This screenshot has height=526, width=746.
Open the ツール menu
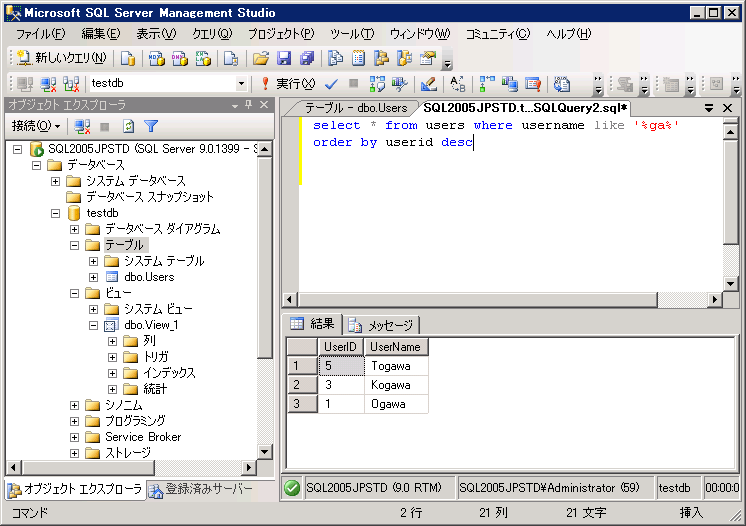coord(352,34)
